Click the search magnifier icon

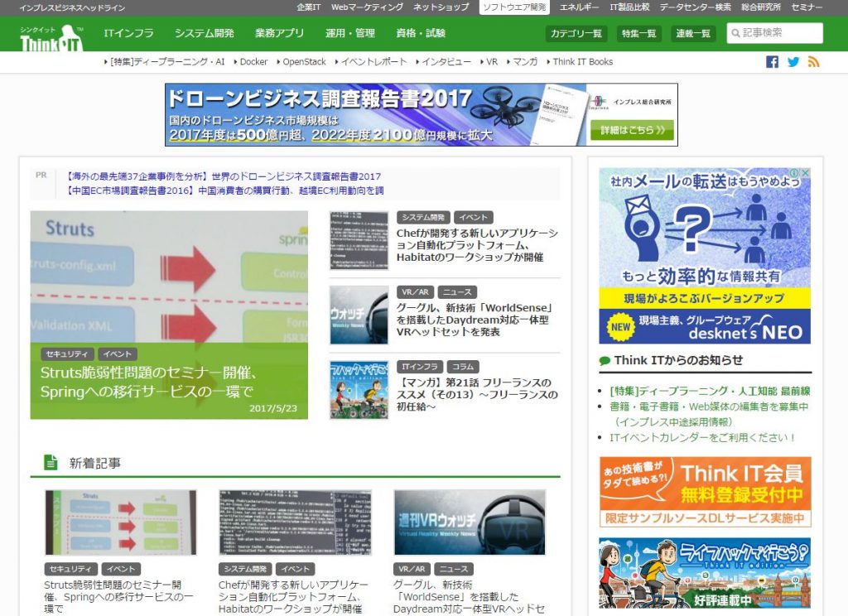point(735,33)
